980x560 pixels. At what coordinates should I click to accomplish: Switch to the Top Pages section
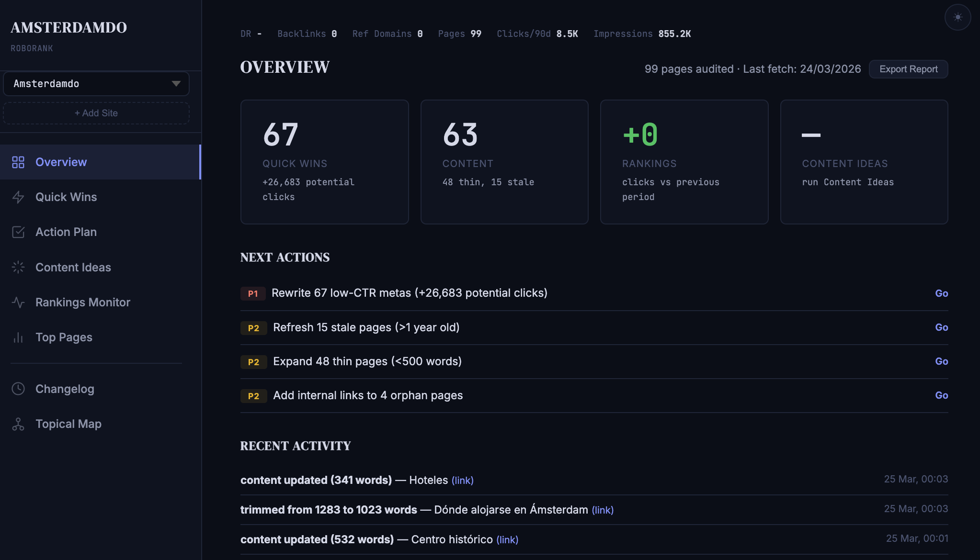63,337
